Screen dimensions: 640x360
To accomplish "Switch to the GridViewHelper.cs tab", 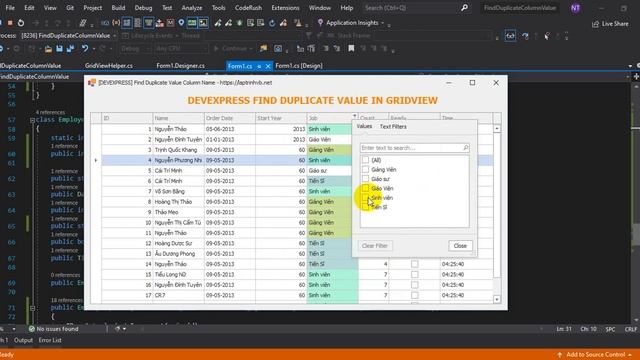I will tap(109, 66).
